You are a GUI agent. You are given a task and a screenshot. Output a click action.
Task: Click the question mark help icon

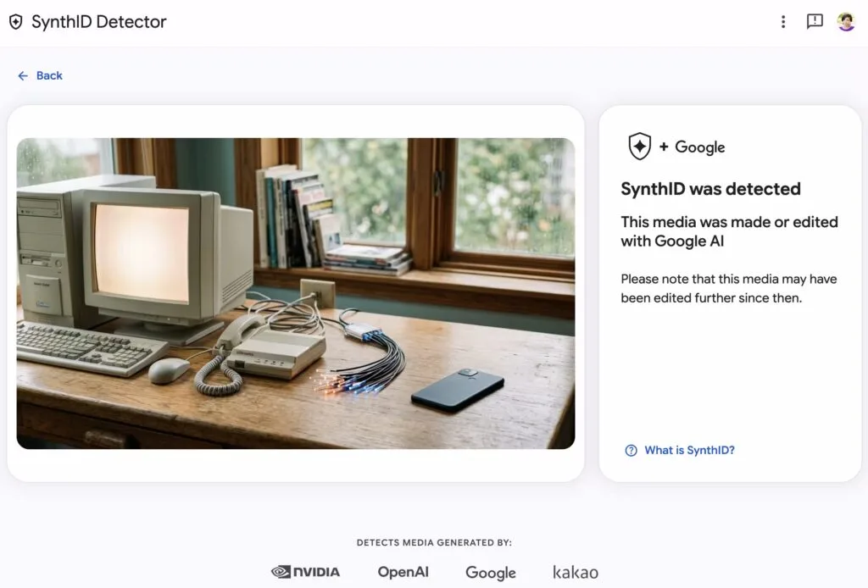pyautogui.click(x=631, y=450)
